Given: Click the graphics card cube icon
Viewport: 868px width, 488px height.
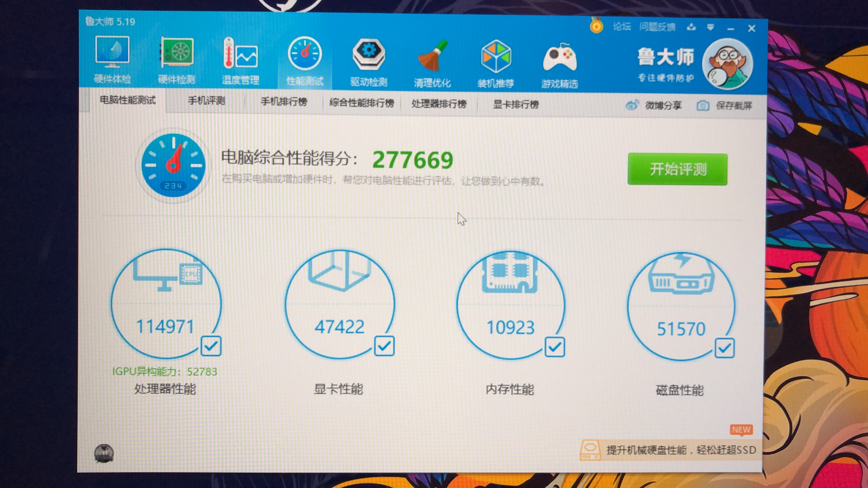Looking at the screenshot, I should [340, 271].
